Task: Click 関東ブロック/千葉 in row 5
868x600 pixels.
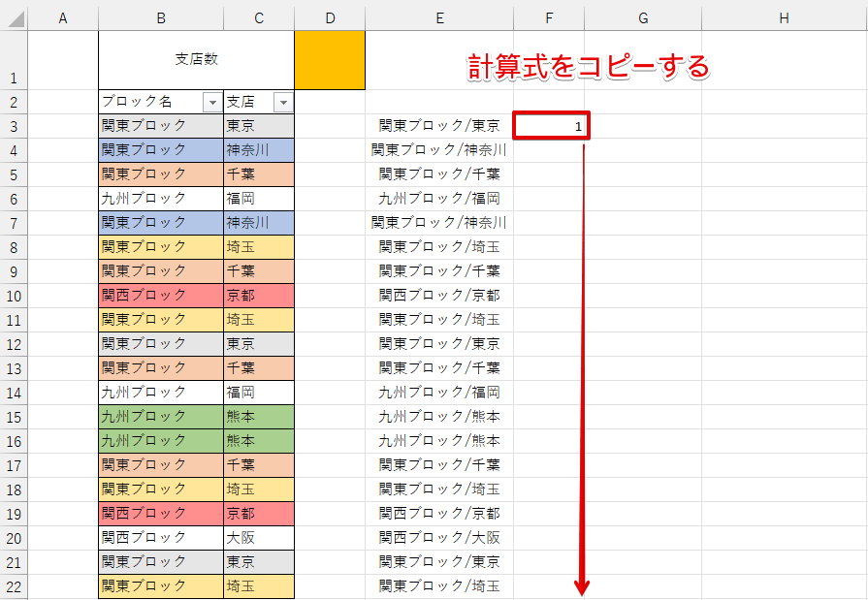Action: click(439, 174)
